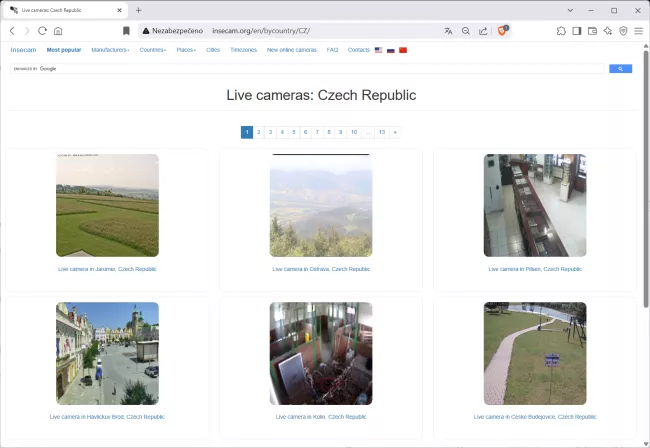Go to pagination page 2
The width and height of the screenshot is (650, 448).
(x=259, y=132)
